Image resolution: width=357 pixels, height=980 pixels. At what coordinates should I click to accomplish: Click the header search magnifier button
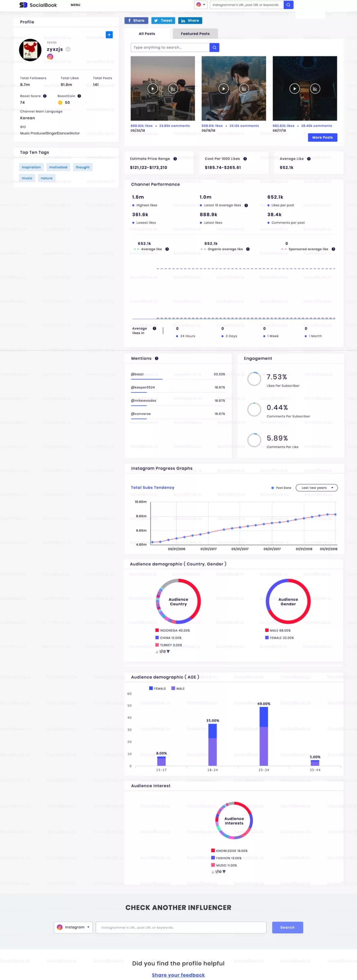289,5
